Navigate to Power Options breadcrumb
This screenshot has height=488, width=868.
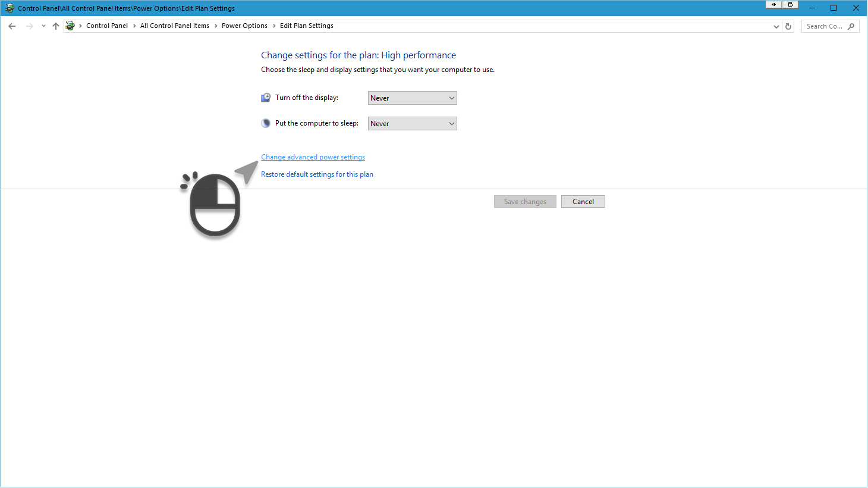pos(244,26)
